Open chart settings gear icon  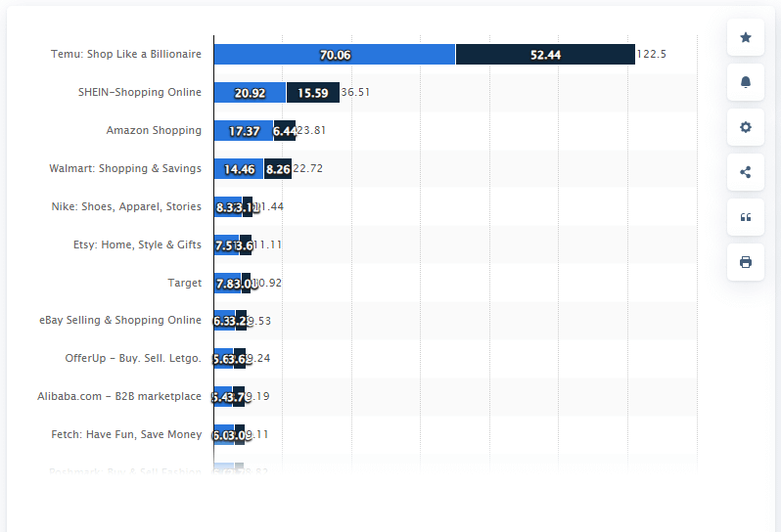point(746,127)
